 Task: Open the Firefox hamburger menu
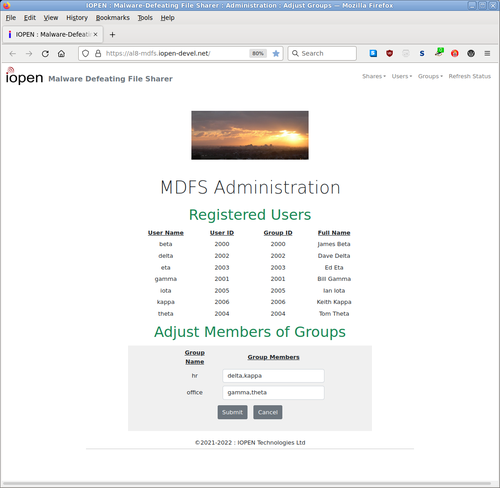coord(487,53)
